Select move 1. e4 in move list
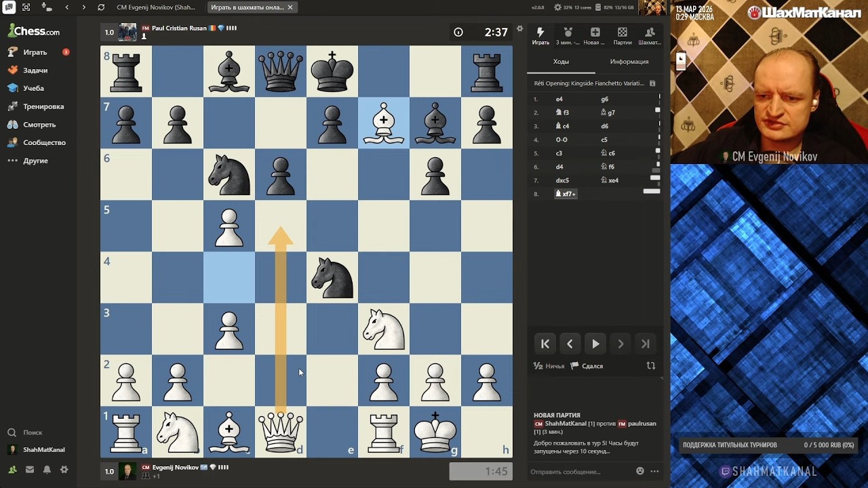Image resolution: width=868 pixels, height=488 pixels. click(x=559, y=99)
